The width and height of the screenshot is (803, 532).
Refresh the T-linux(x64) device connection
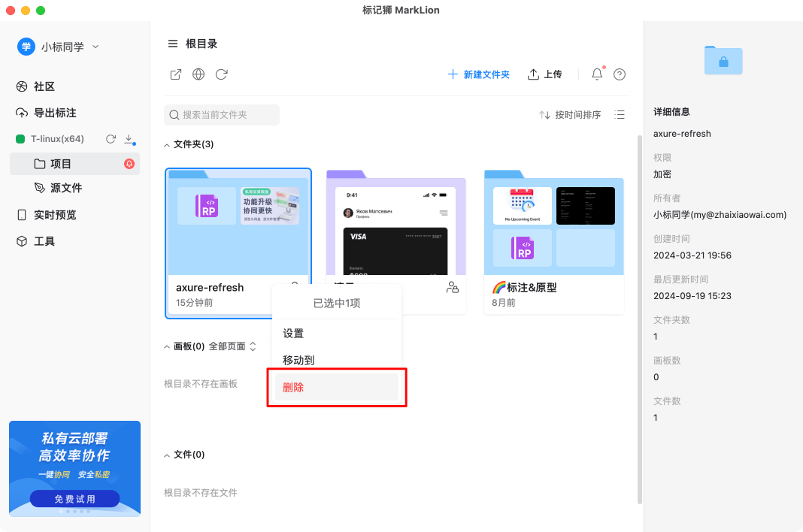point(110,139)
